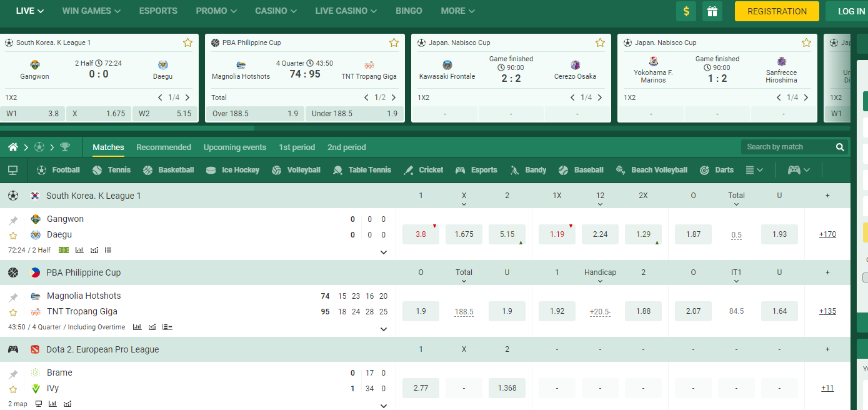Star the Kawasaki Frontale vs Cerezo Osaka card
Image resolution: width=868 pixels, height=410 pixels.
(600, 42)
